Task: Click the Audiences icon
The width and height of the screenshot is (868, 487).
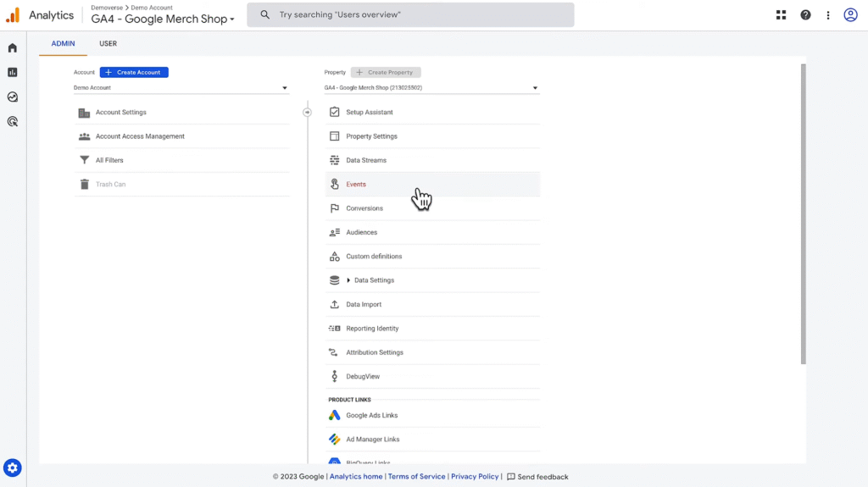Action: point(334,232)
